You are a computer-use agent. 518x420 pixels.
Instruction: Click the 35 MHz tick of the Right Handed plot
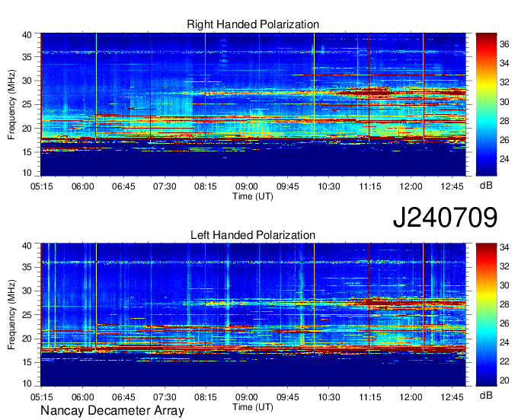pos(27,57)
